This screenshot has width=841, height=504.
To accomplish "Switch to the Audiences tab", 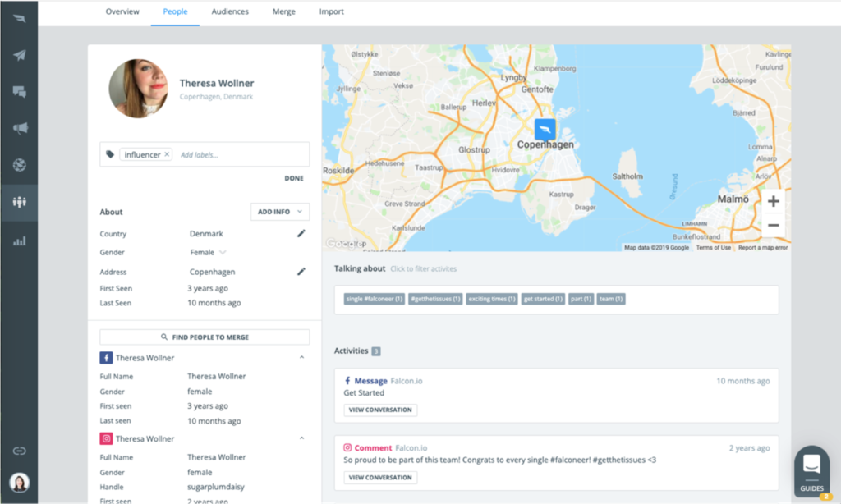I will pos(230,11).
